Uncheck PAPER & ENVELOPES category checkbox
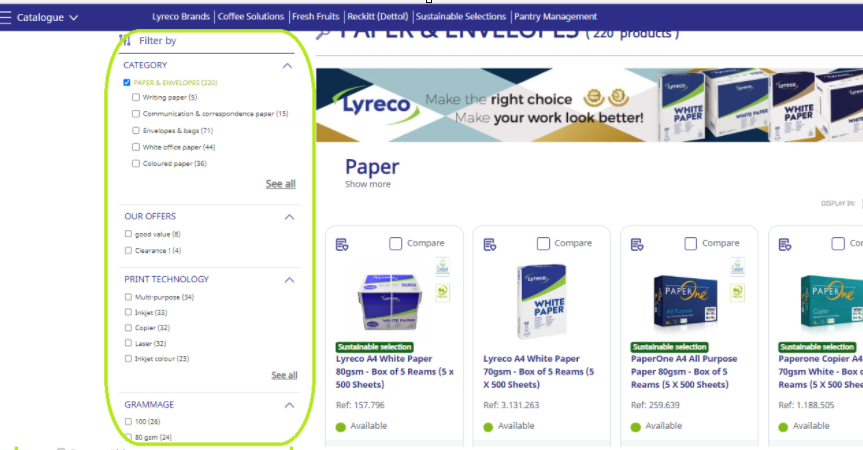The width and height of the screenshot is (863, 450). 127,83
